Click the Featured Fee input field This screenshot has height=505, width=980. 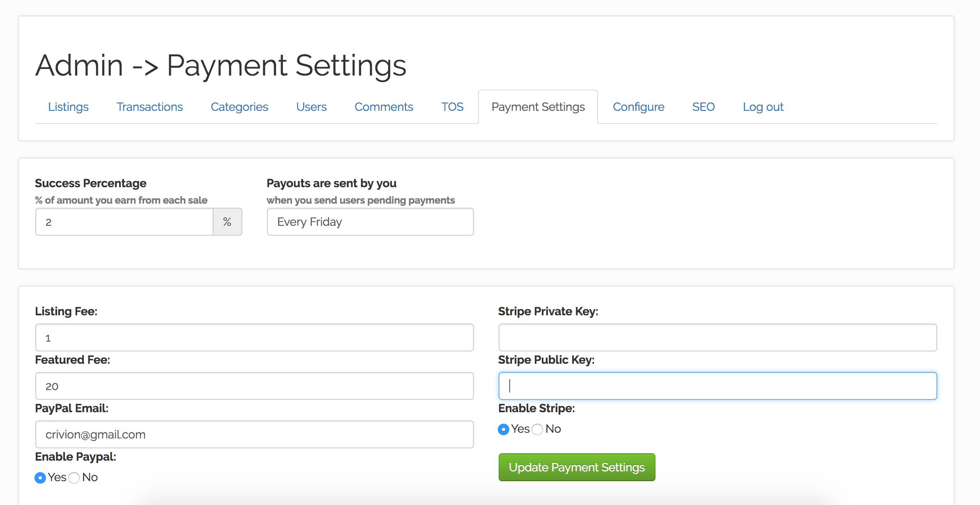(x=255, y=385)
